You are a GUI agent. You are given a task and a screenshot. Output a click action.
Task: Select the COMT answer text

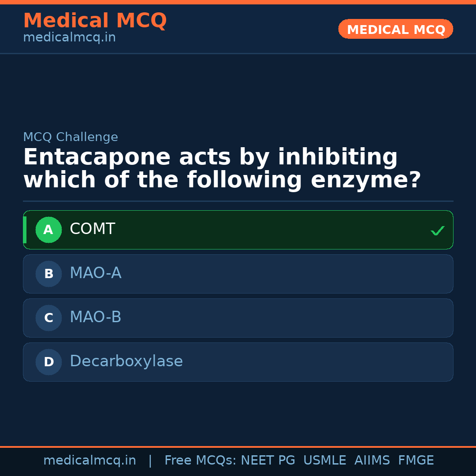[x=93, y=229]
